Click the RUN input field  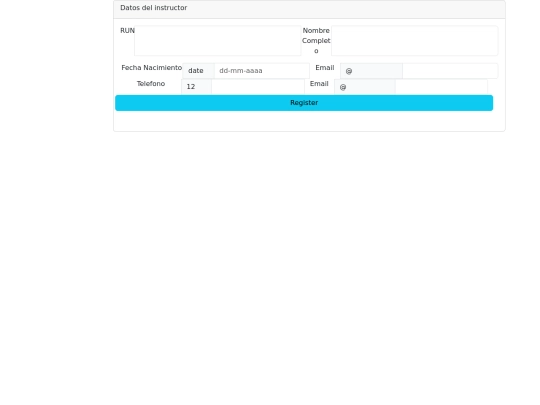pyautogui.click(x=218, y=41)
